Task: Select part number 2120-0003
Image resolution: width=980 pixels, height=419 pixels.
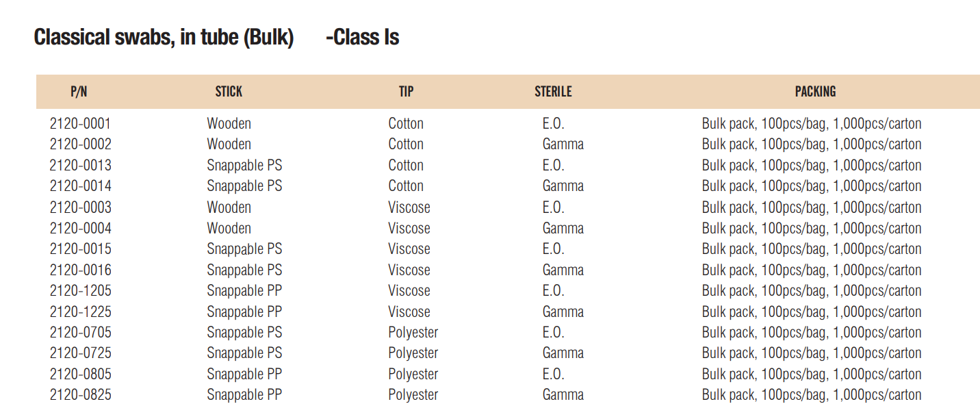Action: [80, 207]
